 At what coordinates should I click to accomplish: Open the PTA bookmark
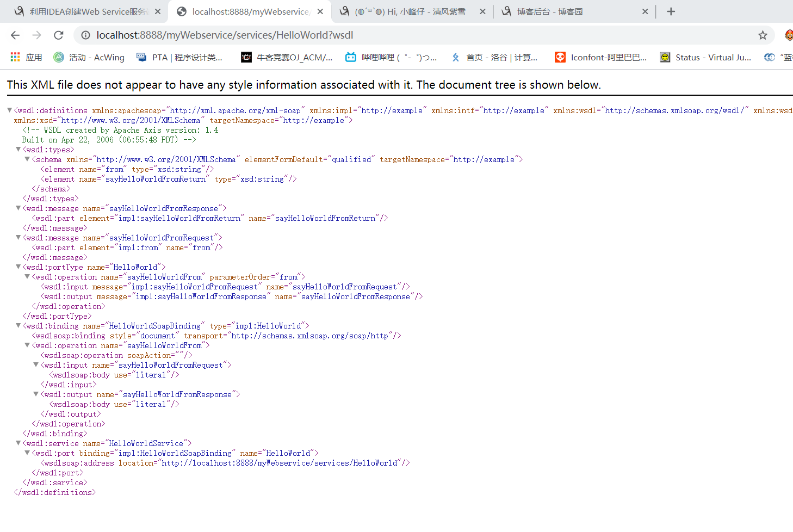[179, 57]
